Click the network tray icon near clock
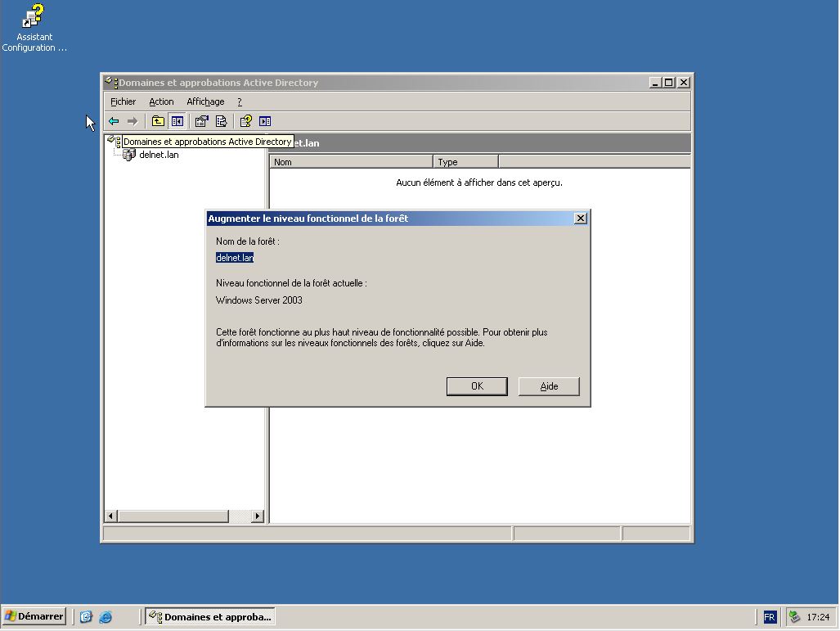Screen dimensions: 840x631 point(794,617)
